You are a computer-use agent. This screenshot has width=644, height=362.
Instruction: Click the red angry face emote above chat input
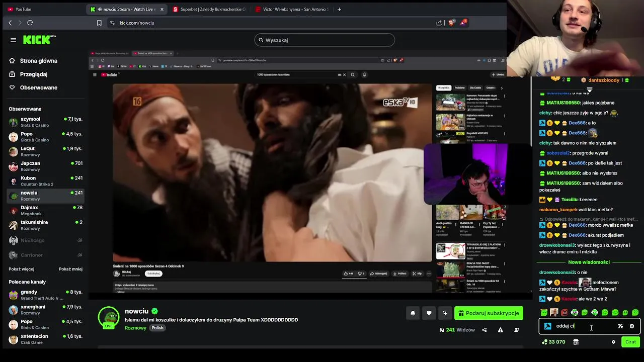coord(564,313)
